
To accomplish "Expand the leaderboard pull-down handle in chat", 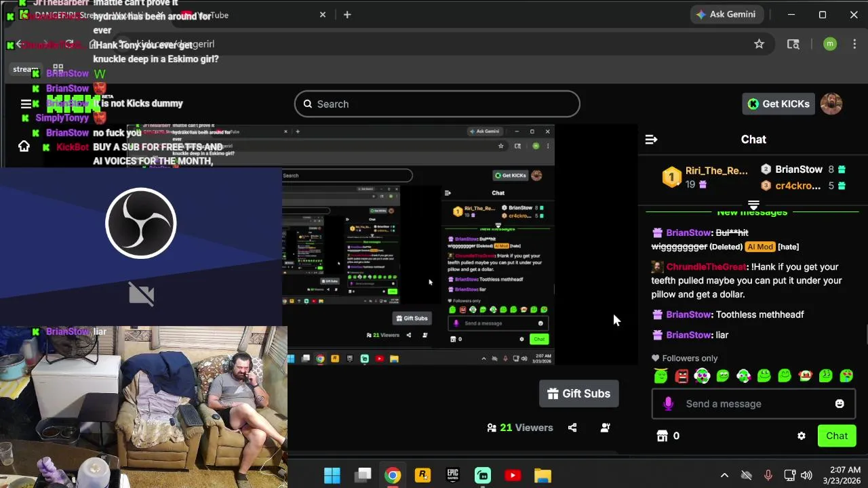I will click(x=753, y=204).
